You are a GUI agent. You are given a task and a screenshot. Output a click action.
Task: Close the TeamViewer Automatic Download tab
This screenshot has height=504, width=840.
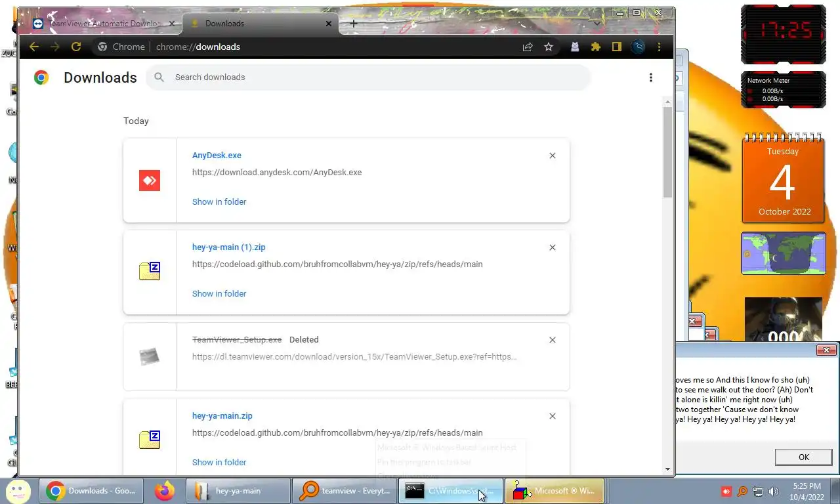(x=172, y=24)
